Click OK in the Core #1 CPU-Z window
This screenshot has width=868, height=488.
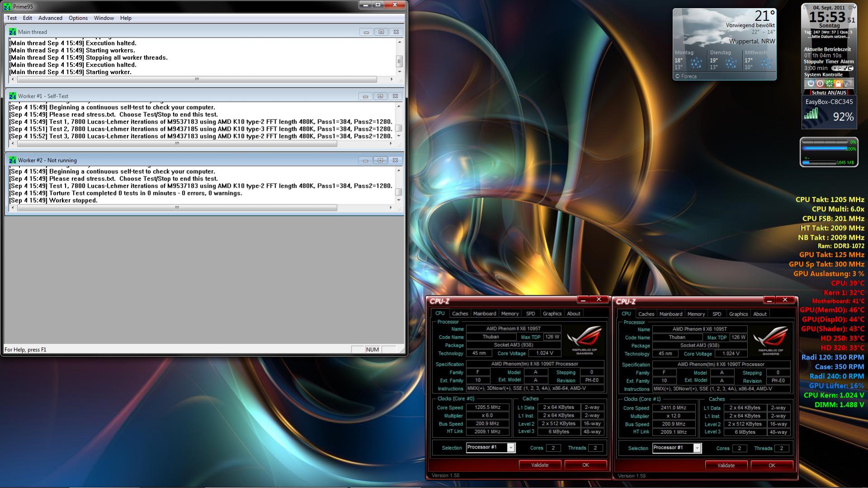coord(772,465)
